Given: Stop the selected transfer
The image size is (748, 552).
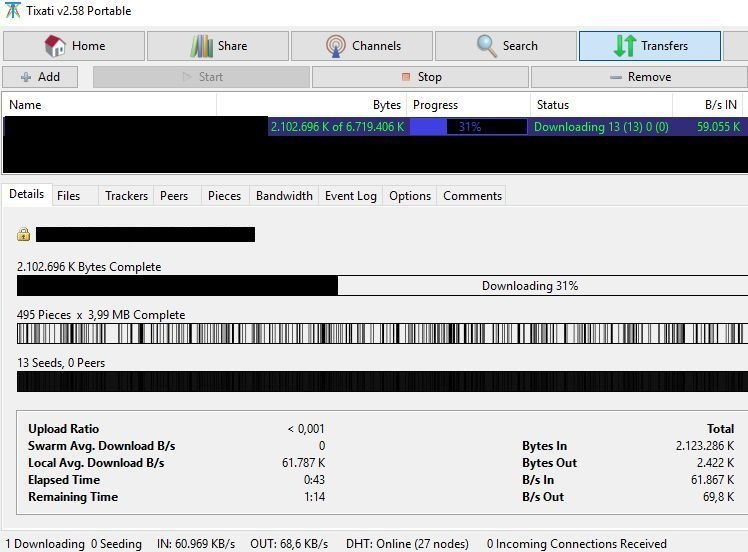Looking at the screenshot, I should point(420,77).
